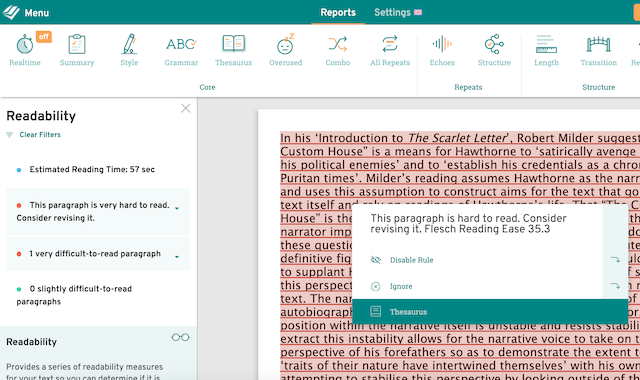Choose Thesaurus in the popup

pos(490,312)
